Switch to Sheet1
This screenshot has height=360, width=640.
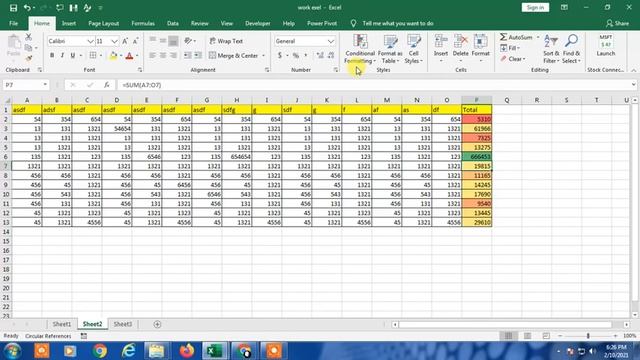point(62,324)
